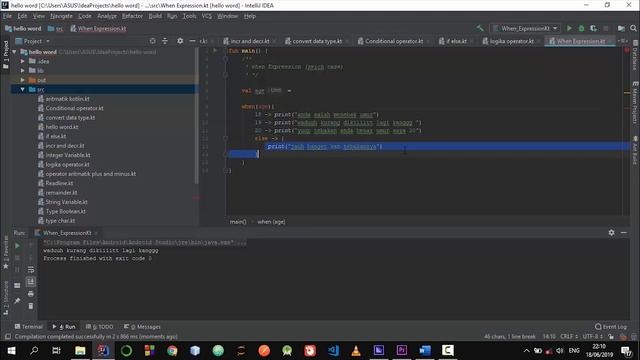Hide the Project tool window
The height and width of the screenshot is (360, 640).
pos(192,41)
